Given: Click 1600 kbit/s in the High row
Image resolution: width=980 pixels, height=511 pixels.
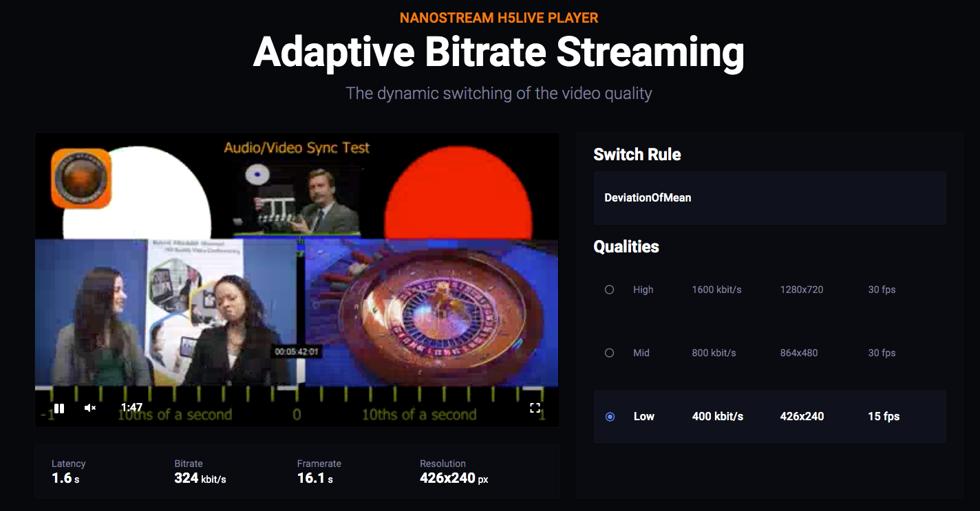Looking at the screenshot, I should (716, 290).
